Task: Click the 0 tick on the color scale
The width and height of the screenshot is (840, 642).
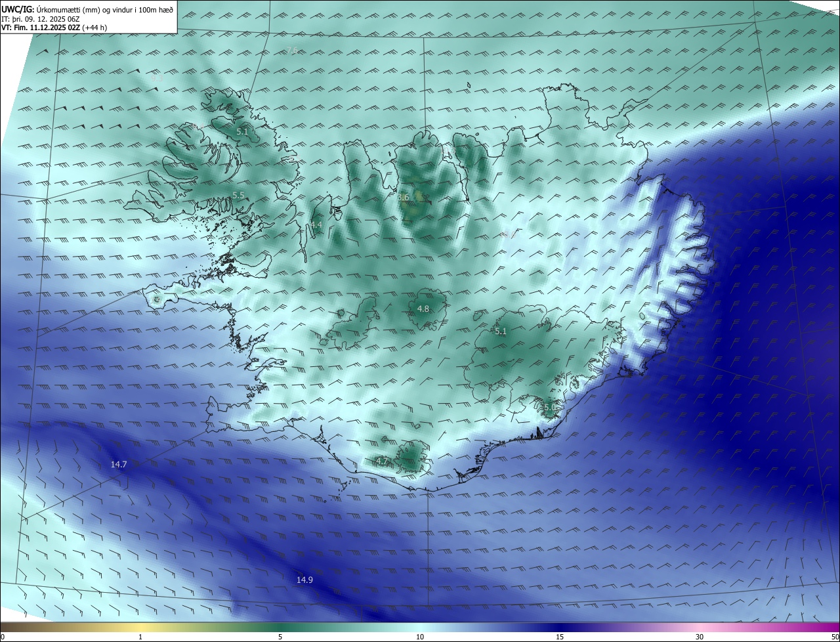Action: click(2, 637)
